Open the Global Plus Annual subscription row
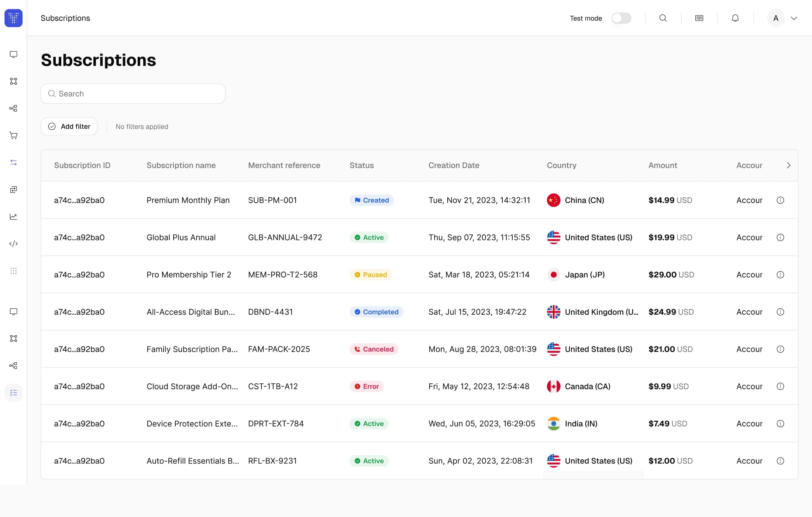 point(419,237)
